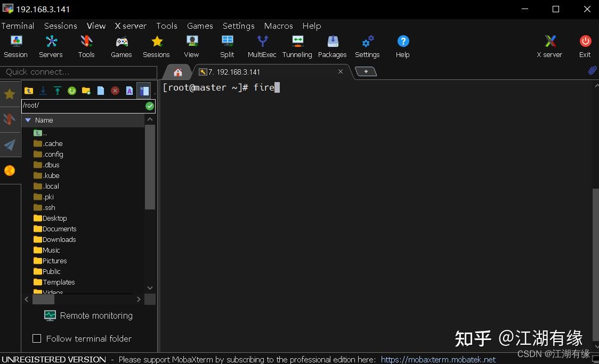This screenshot has width=599, height=364.
Task: Select the Desktop folder
Action: click(51, 218)
